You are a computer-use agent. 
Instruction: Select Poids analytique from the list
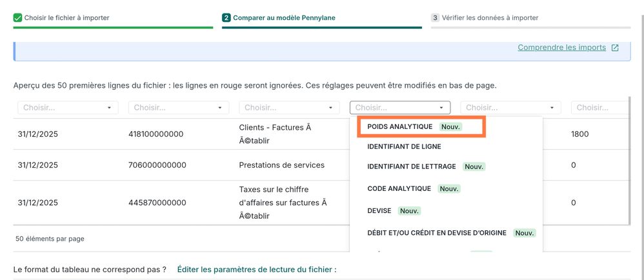pos(400,126)
